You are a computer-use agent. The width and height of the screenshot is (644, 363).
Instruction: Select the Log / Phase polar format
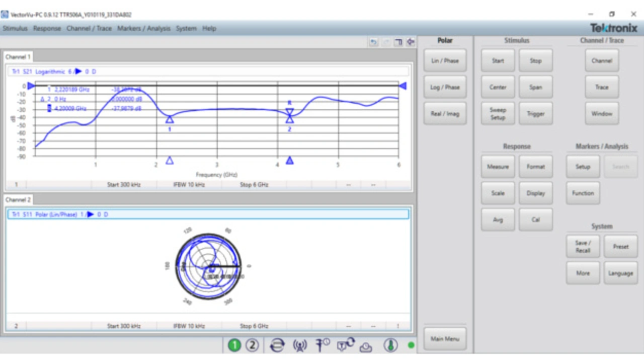pyautogui.click(x=445, y=87)
